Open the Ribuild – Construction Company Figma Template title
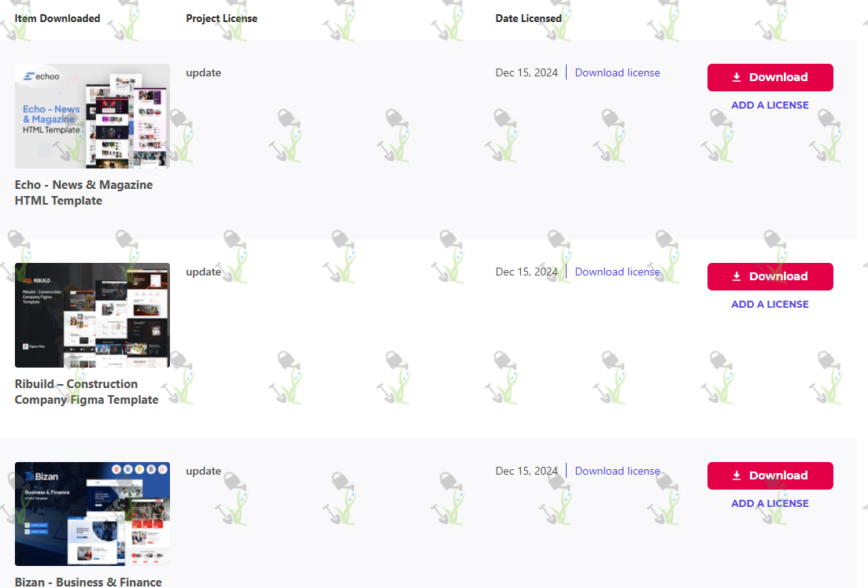This screenshot has width=868, height=588. 87,392
